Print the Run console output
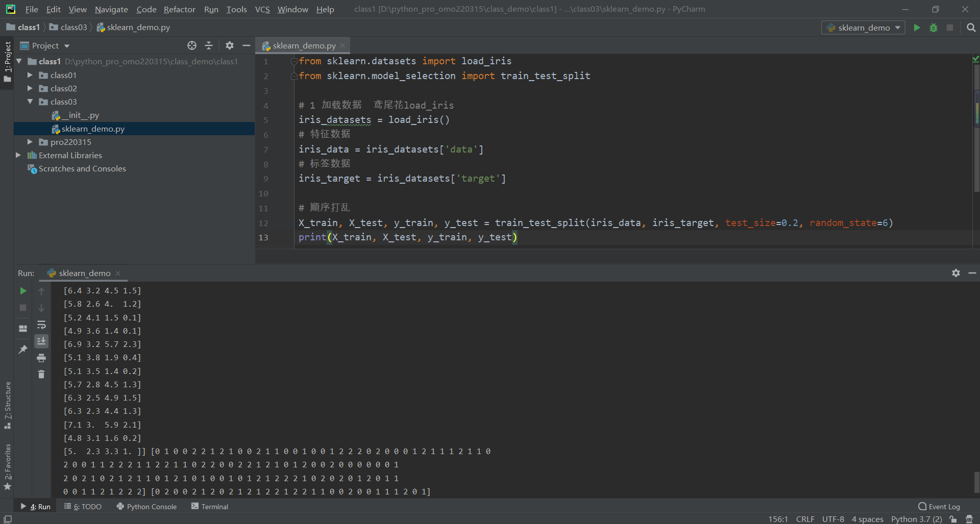 coord(41,358)
